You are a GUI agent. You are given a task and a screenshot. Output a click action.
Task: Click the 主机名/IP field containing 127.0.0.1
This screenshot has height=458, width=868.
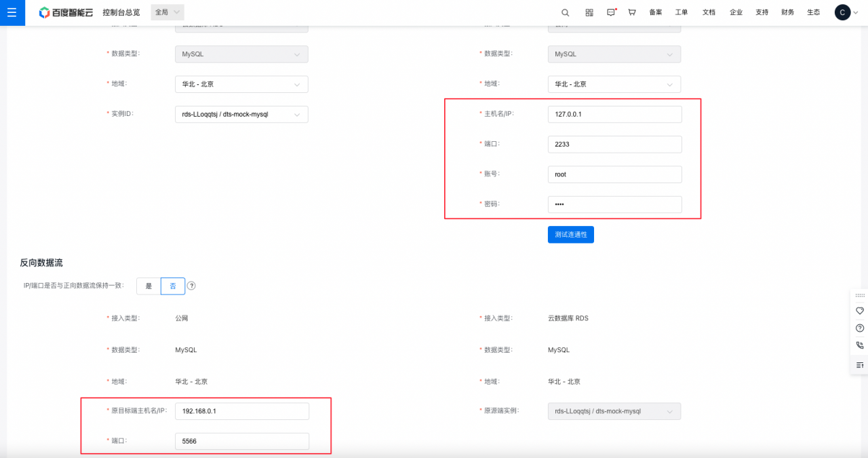[614, 115]
